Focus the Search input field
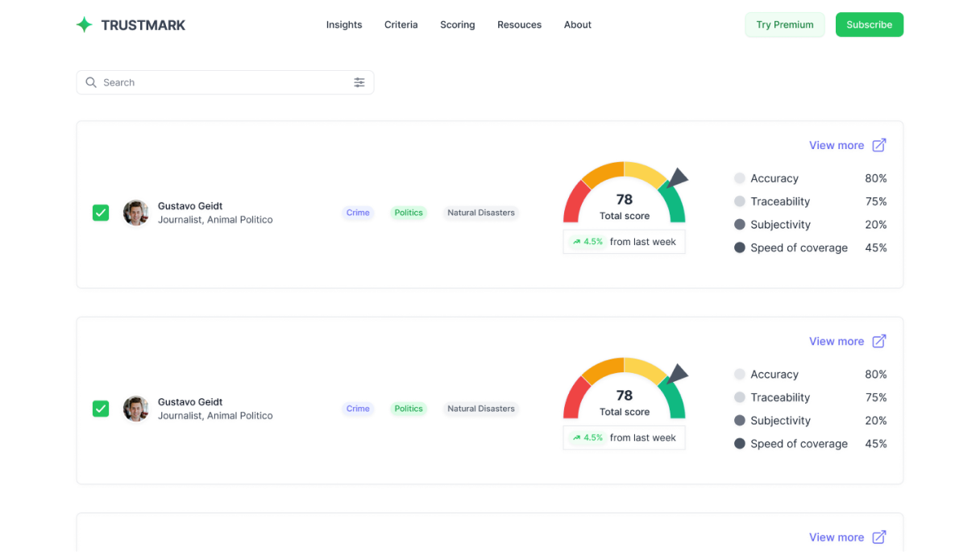The image size is (980, 552). pyautogui.click(x=226, y=82)
